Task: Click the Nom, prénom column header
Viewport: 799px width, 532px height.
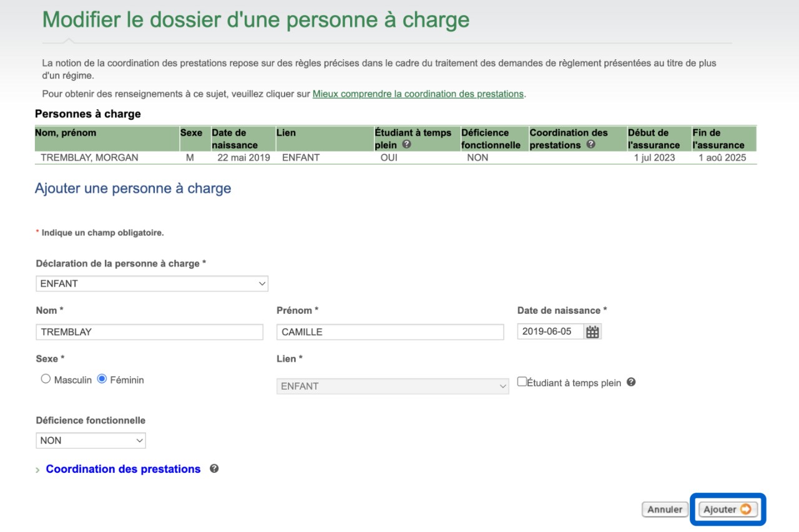Action: 66,133
